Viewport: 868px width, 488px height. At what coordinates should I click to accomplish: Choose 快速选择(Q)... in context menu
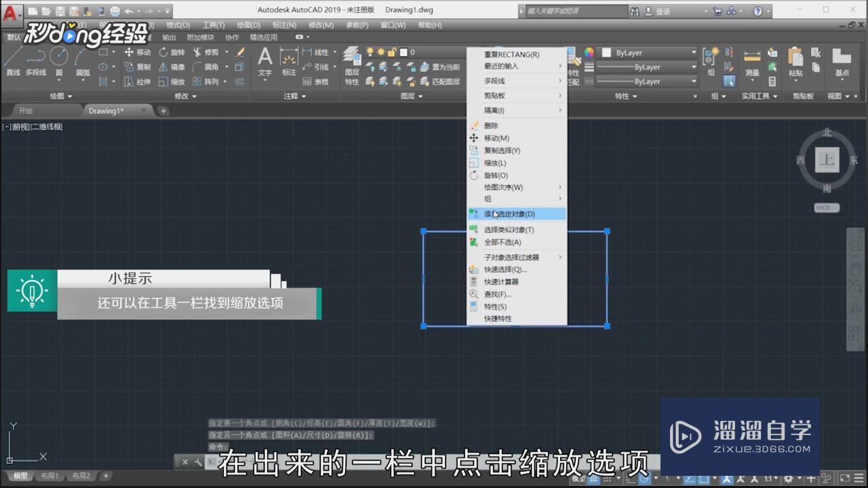click(517, 269)
